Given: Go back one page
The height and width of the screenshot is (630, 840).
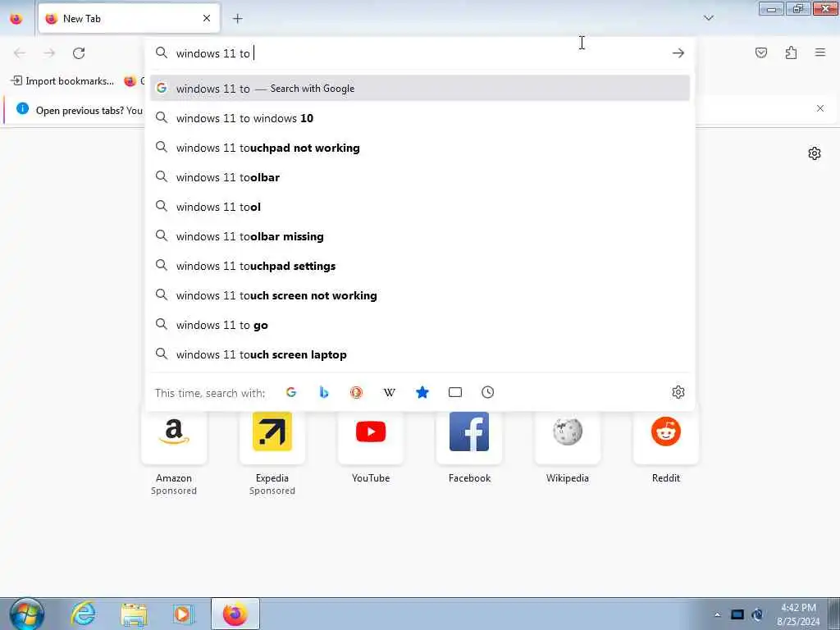Looking at the screenshot, I should click(20, 53).
